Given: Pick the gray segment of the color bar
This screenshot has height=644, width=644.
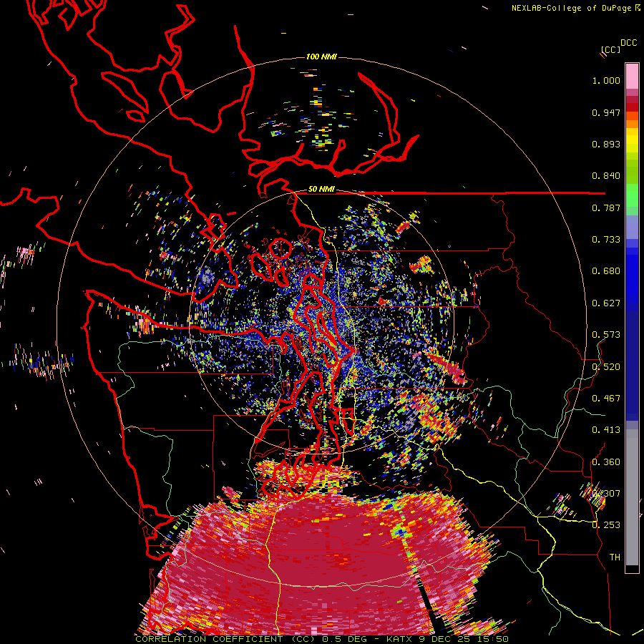Looking at the screenshot, I should coord(632,497).
